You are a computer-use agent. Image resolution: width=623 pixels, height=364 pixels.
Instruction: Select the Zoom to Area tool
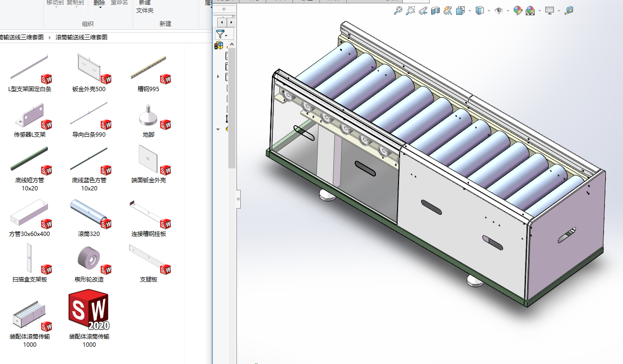(410, 11)
